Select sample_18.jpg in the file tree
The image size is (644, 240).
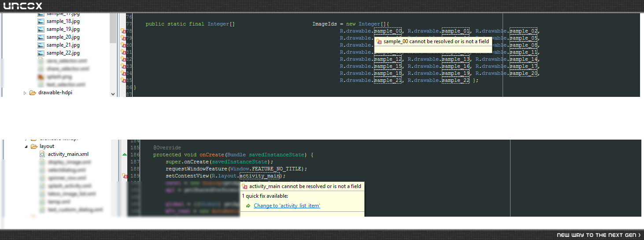pyautogui.click(x=63, y=21)
